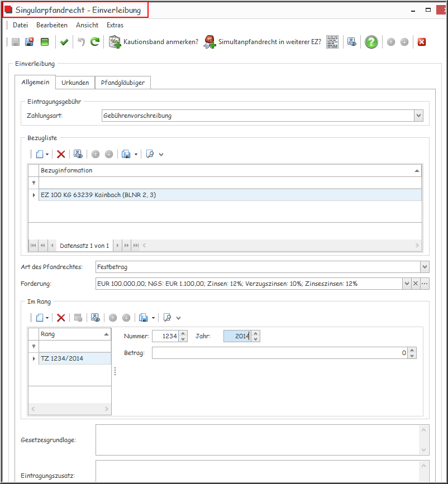Click the green checkmark toolbar icon
This screenshot has height=484, width=448.
(x=64, y=42)
